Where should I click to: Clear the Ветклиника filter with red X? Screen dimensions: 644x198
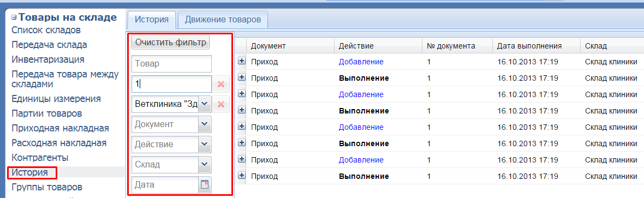[220, 104]
